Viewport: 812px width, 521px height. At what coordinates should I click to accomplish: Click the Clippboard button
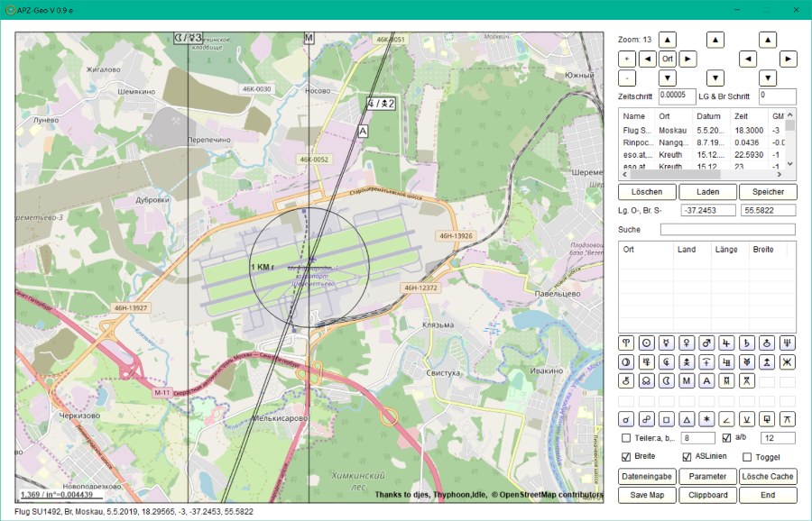(x=707, y=495)
